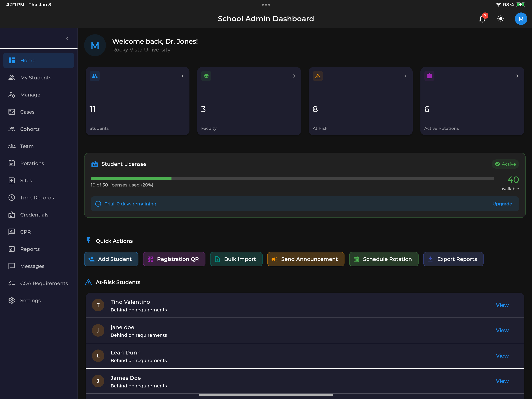
Task: Click the 40 available licenses count
Action: tap(513, 180)
